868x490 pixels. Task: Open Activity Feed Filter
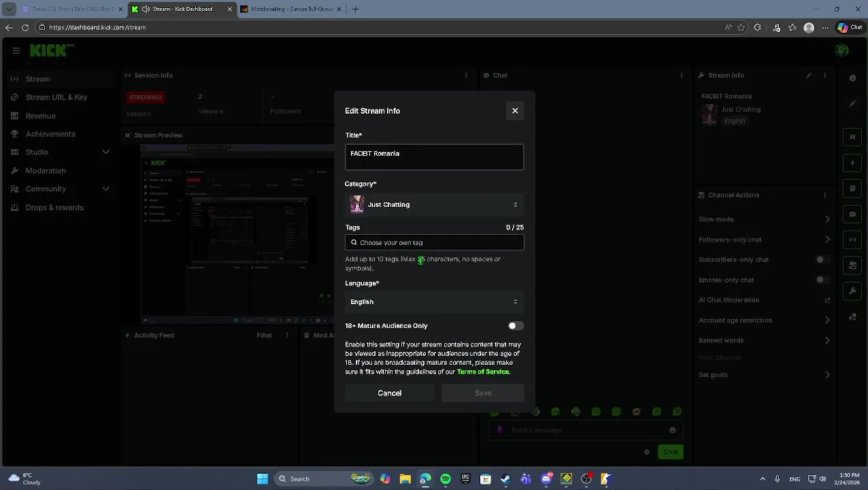coord(265,335)
